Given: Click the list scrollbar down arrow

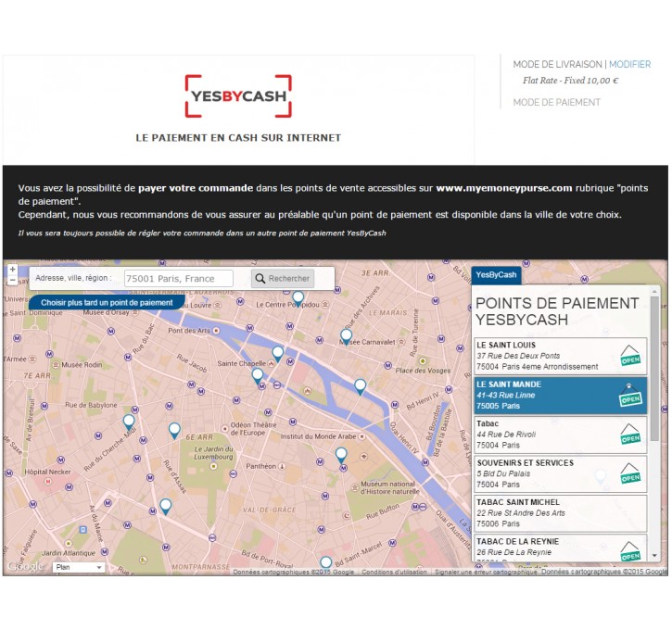Looking at the screenshot, I should (x=654, y=556).
